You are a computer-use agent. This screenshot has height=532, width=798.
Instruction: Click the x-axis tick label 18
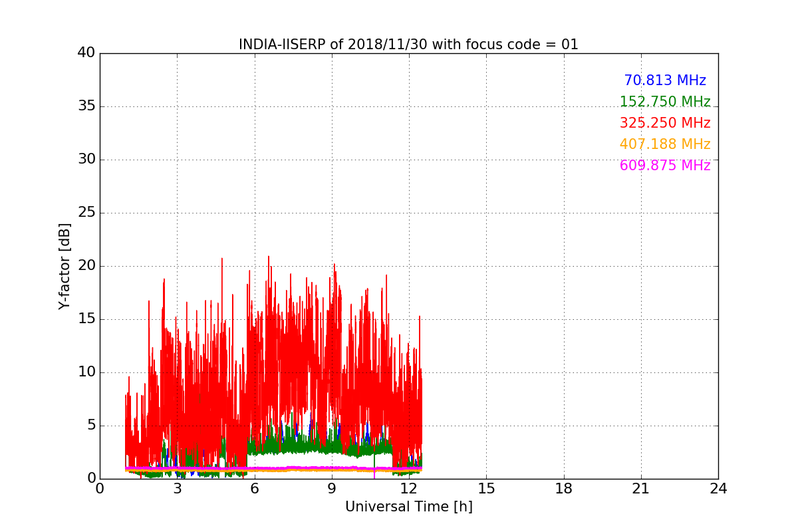[x=564, y=489]
